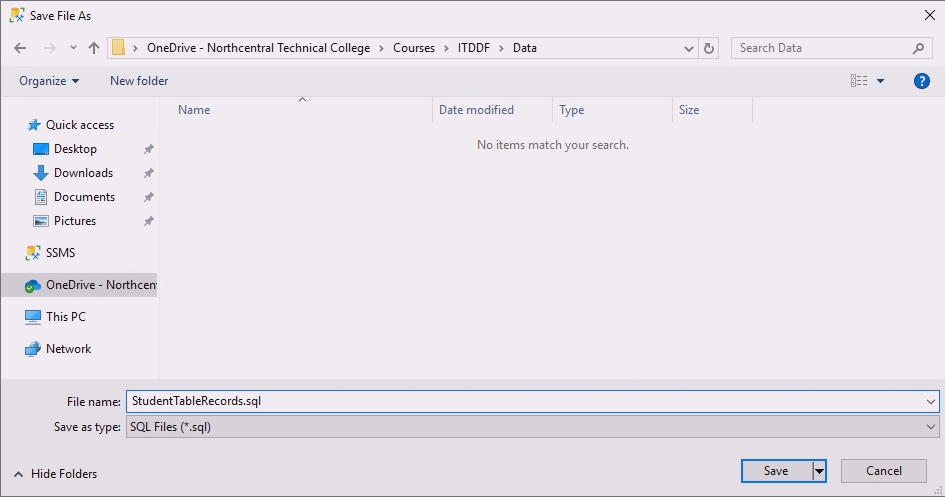Select Courses breadcrumb segment
The height and width of the screenshot is (497, 945).
413,48
